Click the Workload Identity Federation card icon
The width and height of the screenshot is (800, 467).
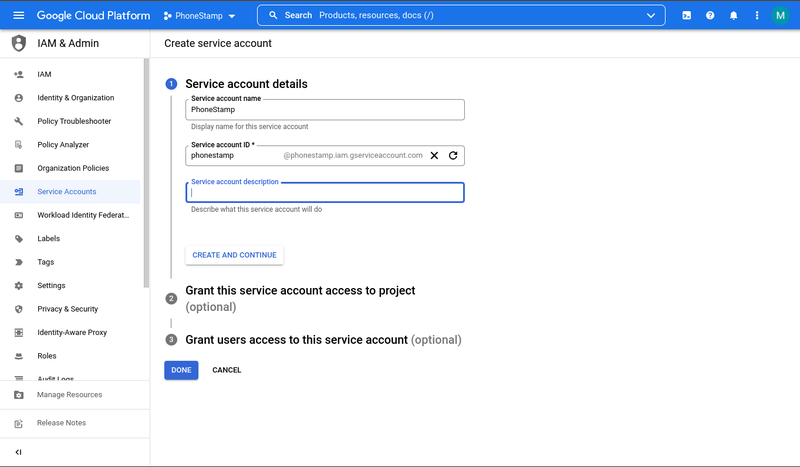pyautogui.click(x=19, y=215)
